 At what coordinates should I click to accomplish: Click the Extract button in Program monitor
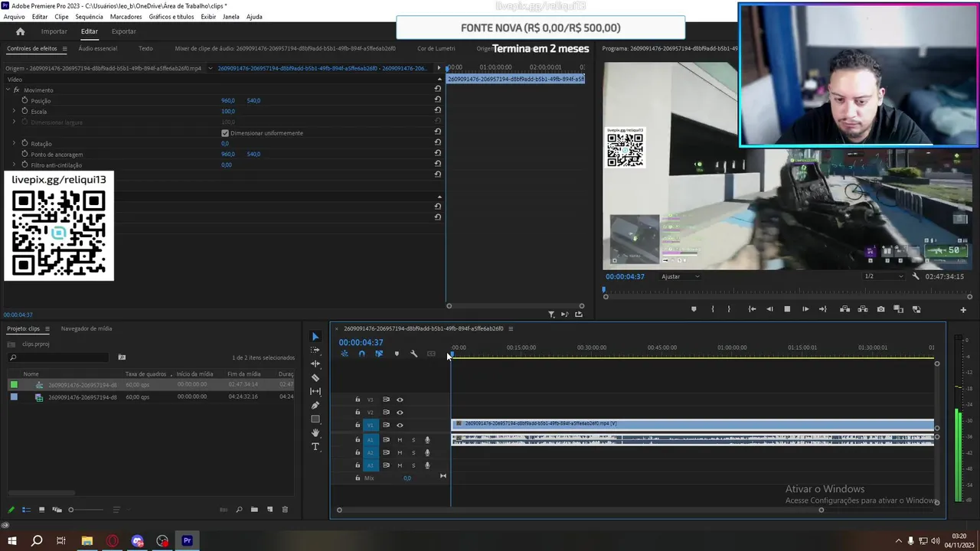point(863,309)
